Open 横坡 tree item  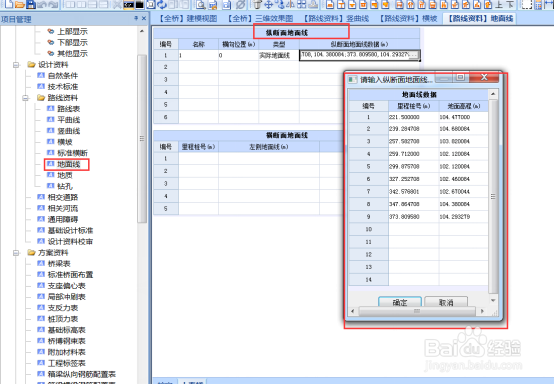(60, 142)
